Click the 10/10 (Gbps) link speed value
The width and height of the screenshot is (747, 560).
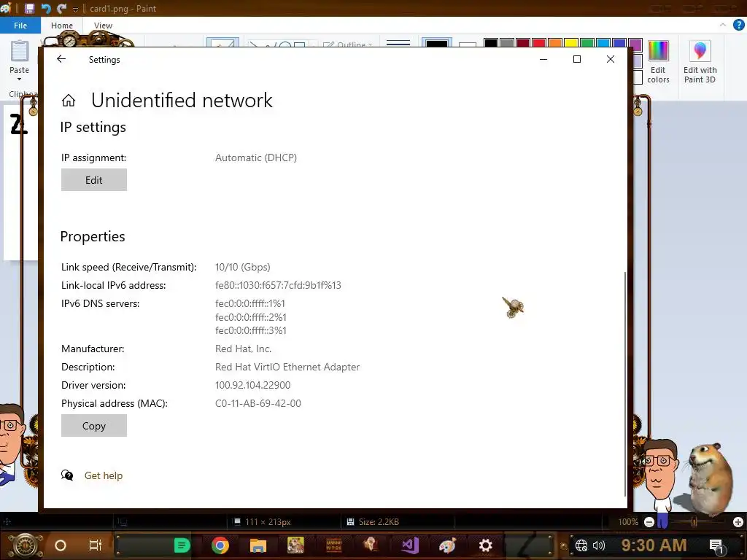(242, 267)
